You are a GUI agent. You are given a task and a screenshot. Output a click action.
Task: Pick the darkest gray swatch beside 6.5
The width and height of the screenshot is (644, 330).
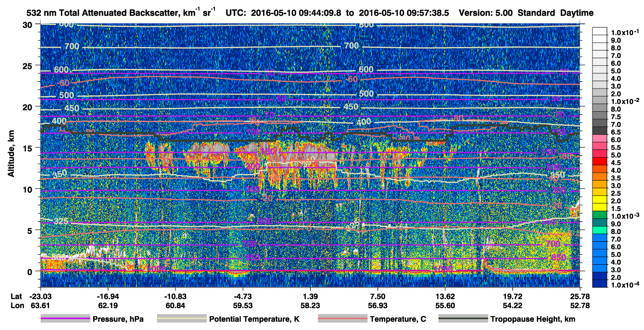(600, 131)
